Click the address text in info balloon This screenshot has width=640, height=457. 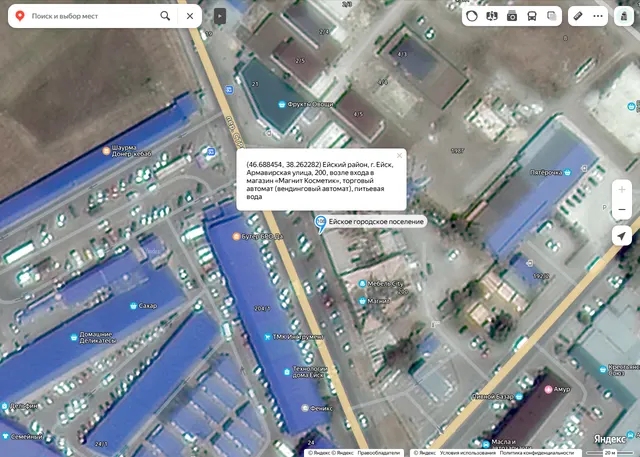[x=320, y=180]
